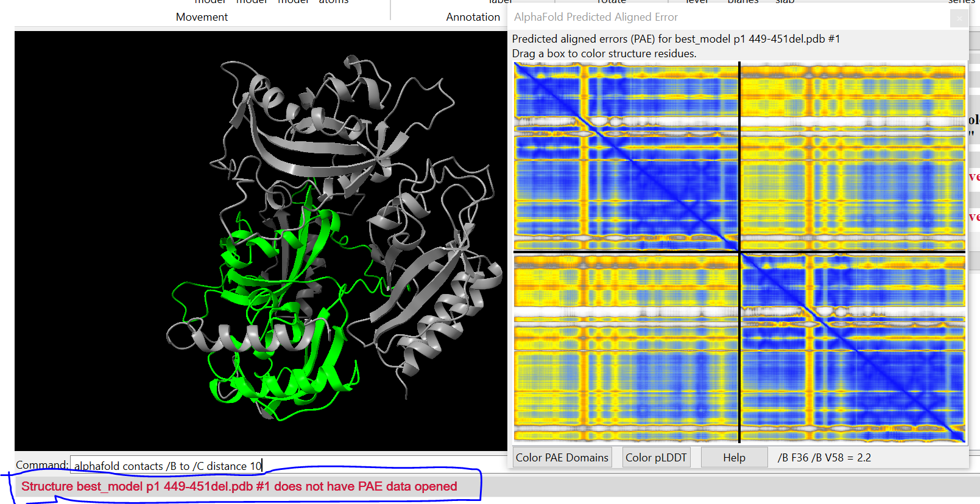
Task: Click the AlphaFold Predicted Aligned Error title bar
Action: [670, 17]
